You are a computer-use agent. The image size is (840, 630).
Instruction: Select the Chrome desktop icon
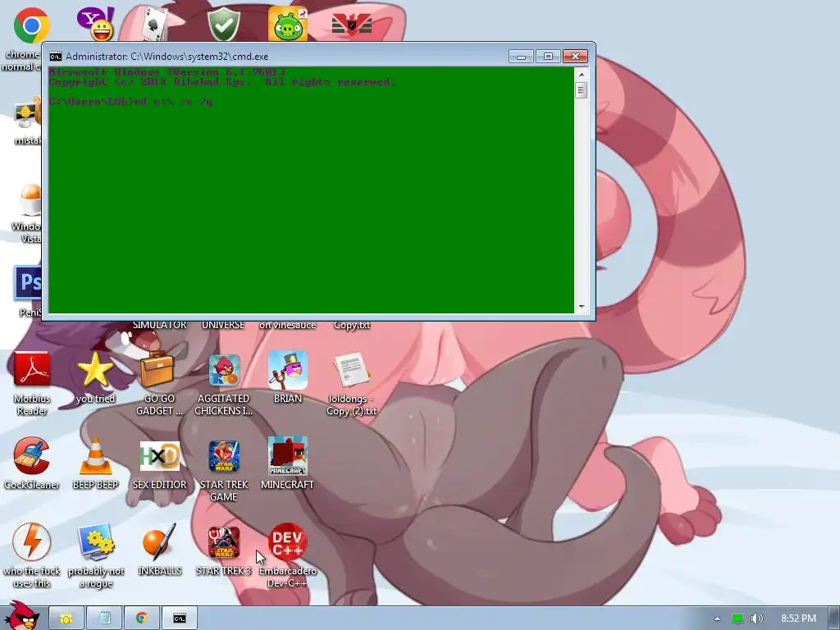[32, 25]
